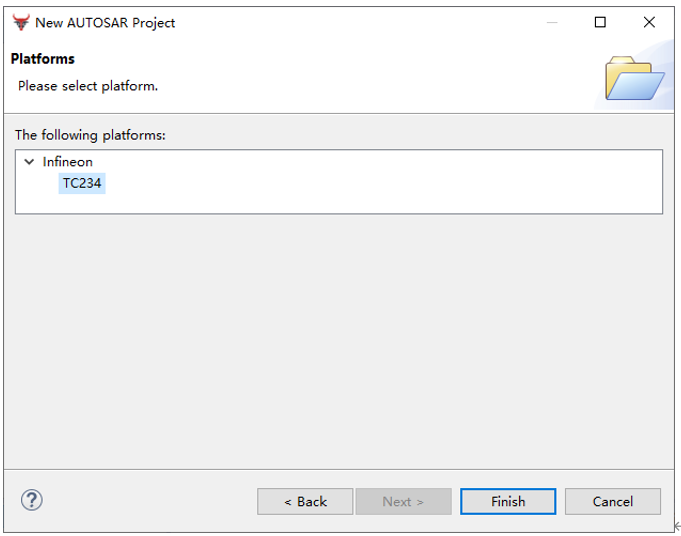Finish creating the AUTOSAR project
Viewport: 681px width, 536px height.
point(508,502)
